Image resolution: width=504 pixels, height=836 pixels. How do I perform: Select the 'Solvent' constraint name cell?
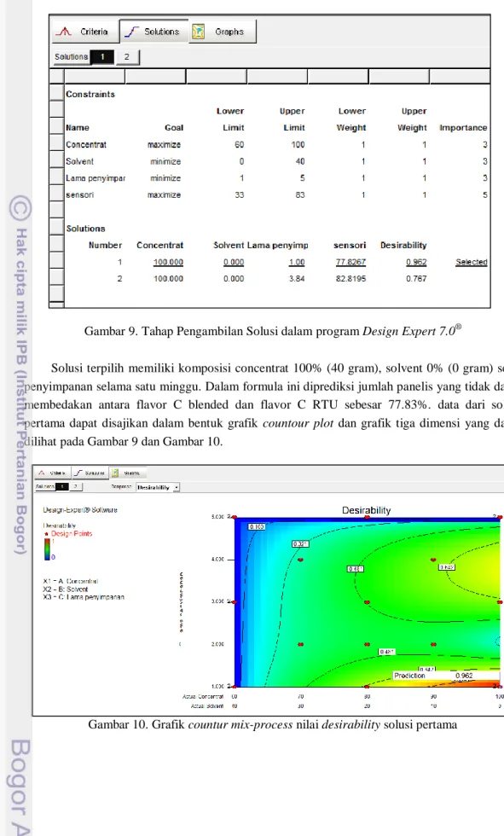pyautogui.click(x=80, y=161)
